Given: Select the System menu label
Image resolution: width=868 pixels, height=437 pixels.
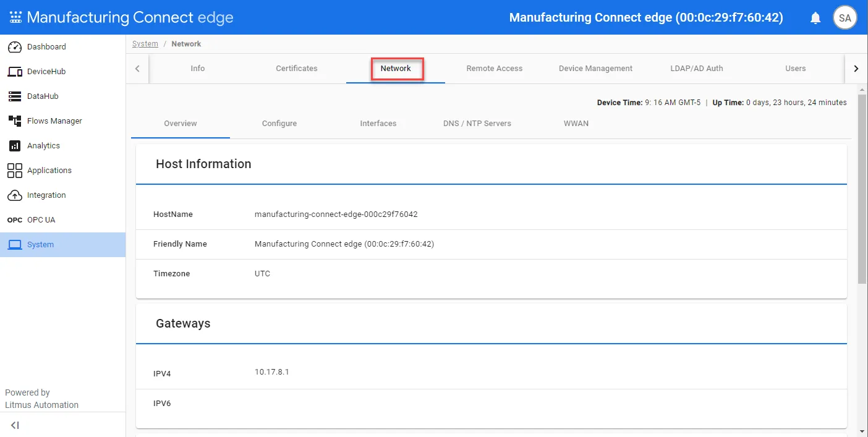Looking at the screenshot, I should point(40,245).
